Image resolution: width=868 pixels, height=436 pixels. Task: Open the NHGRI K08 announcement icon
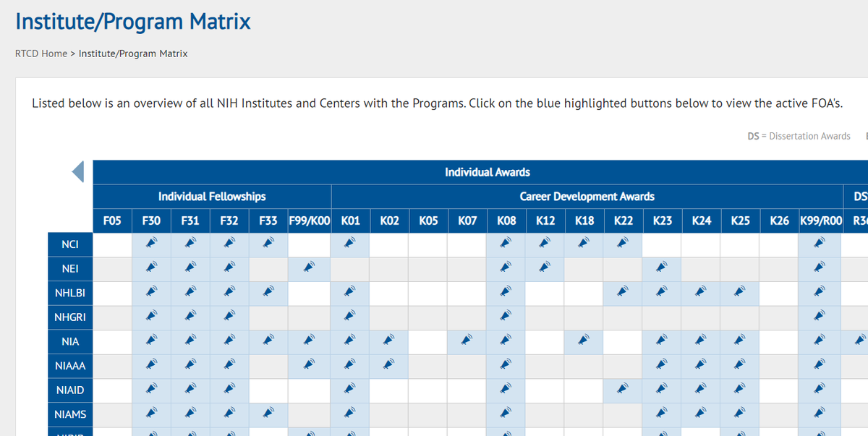[x=505, y=317]
